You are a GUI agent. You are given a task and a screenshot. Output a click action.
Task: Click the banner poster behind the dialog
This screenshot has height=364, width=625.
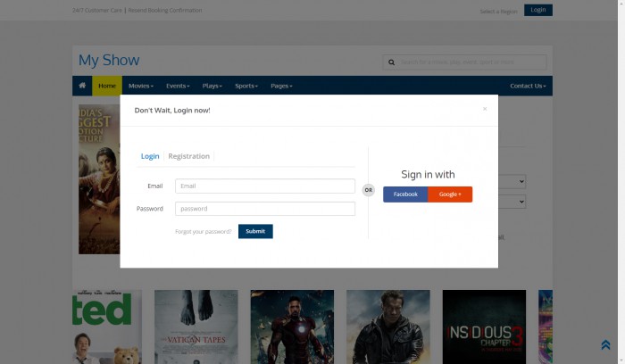pos(99,179)
